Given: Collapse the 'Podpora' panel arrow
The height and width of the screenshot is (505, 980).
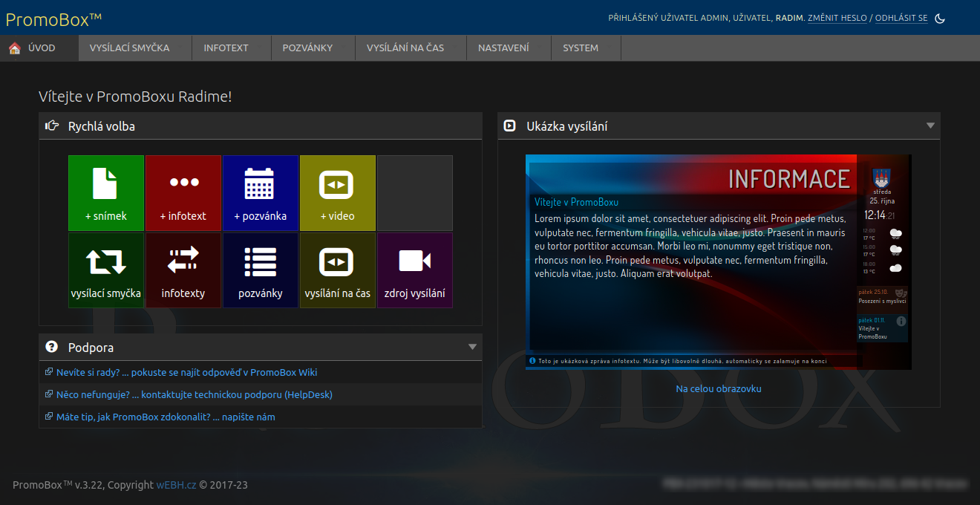Looking at the screenshot, I should pos(472,347).
